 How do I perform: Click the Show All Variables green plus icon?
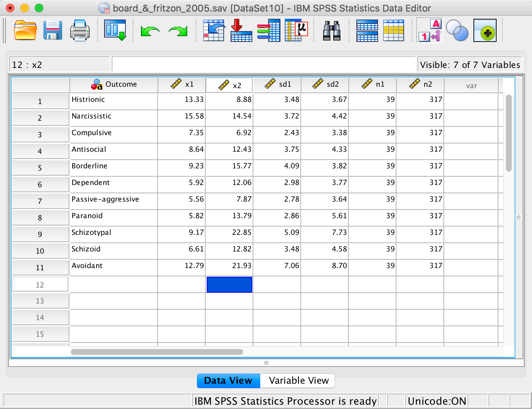(485, 31)
